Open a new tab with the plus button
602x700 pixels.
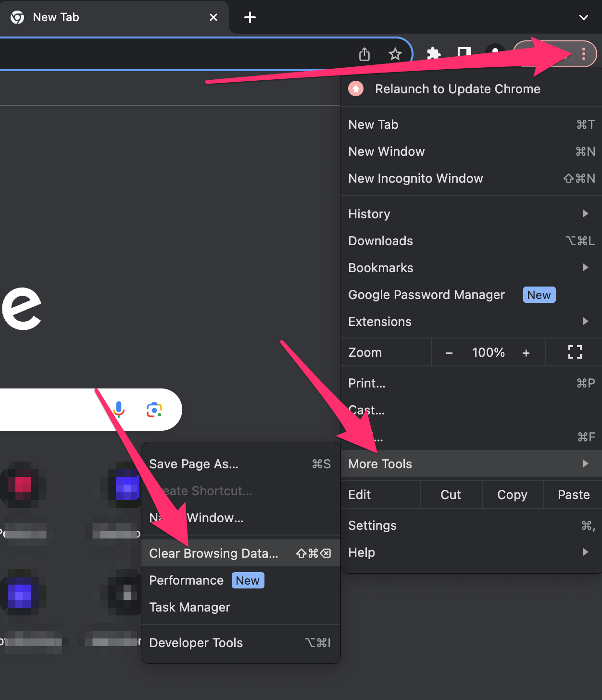point(250,17)
